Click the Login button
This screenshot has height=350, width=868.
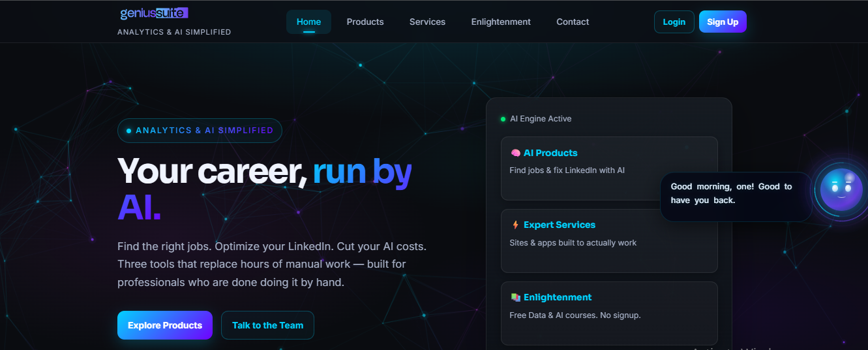(674, 22)
